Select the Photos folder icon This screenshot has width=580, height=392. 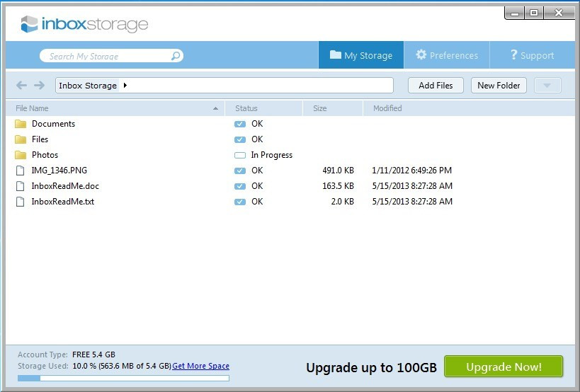tap(21, 155)
